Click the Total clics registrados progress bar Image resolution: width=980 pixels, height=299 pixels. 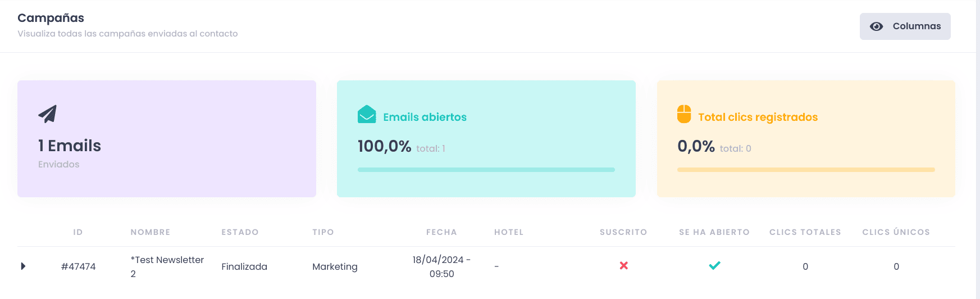coord(806,170)
